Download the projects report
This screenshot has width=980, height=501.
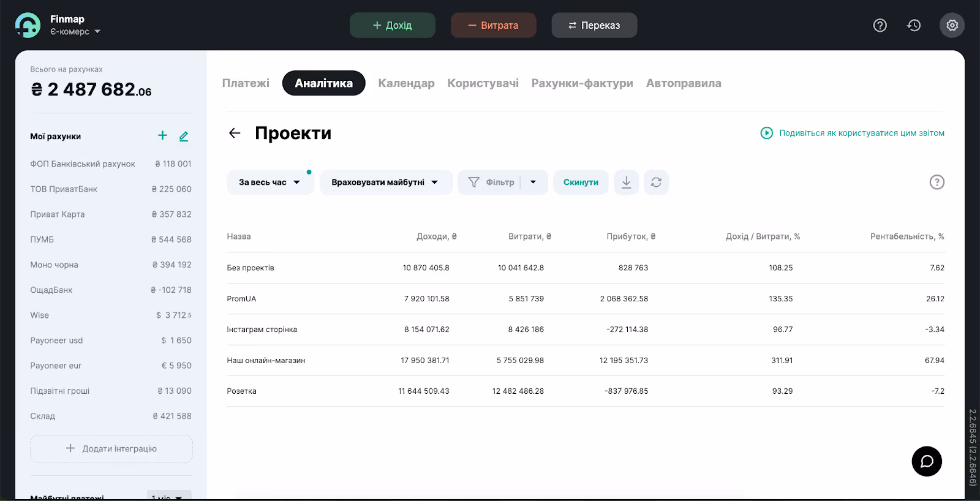[x=626, y=182]
